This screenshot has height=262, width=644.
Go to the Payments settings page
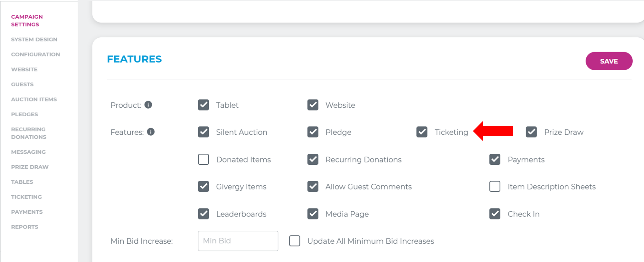[x=27, y=212]
